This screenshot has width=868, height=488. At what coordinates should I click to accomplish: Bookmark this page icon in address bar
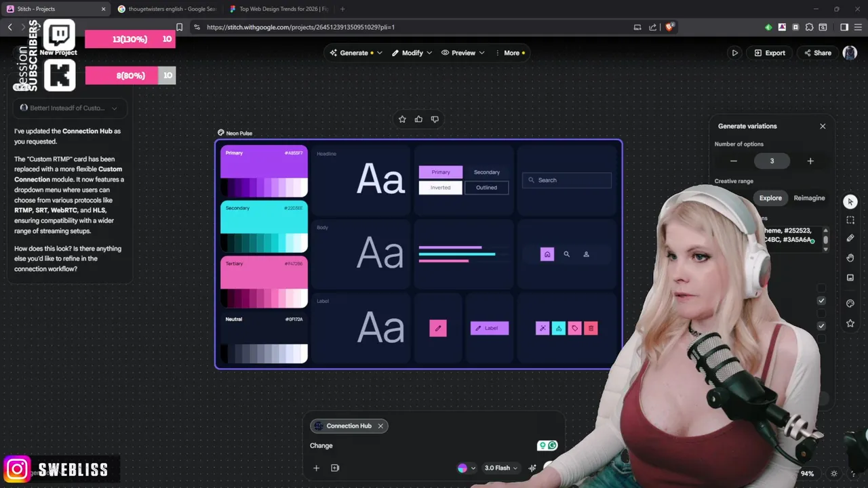179,27
